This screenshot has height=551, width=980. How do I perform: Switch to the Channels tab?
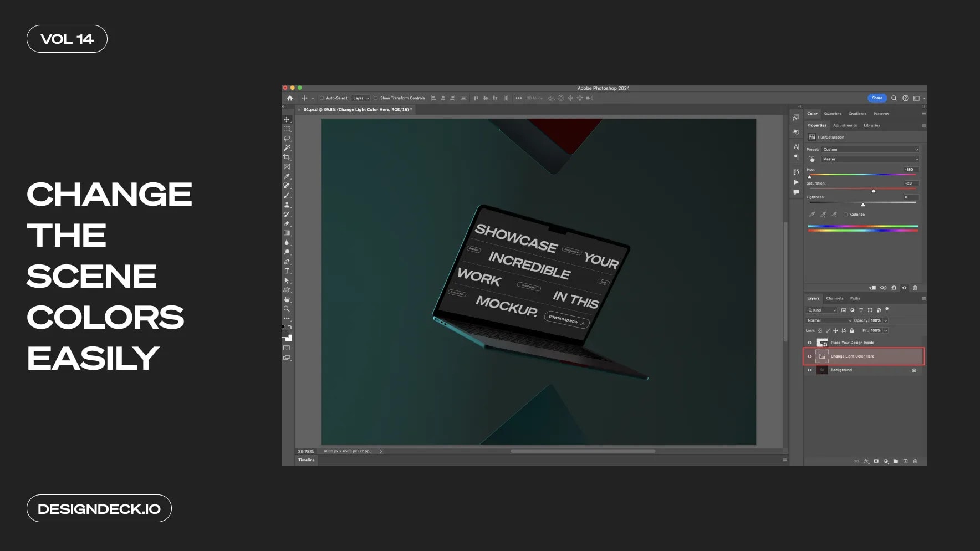(835, 298)
